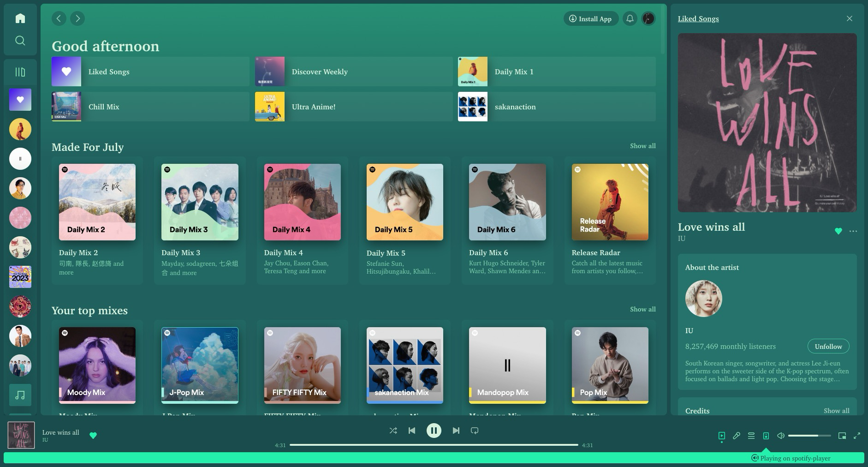Click the main content scrollbar
The width and height of the screenshot is (868, 467).
(663, 30)
